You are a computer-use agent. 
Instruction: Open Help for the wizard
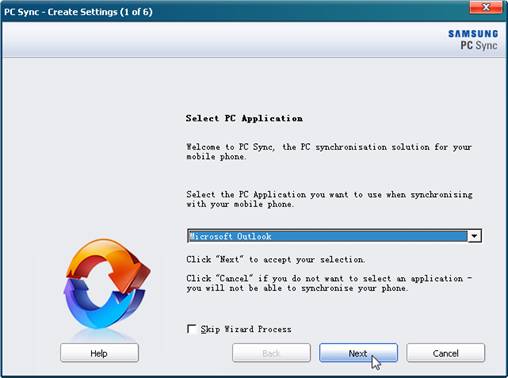99,353
